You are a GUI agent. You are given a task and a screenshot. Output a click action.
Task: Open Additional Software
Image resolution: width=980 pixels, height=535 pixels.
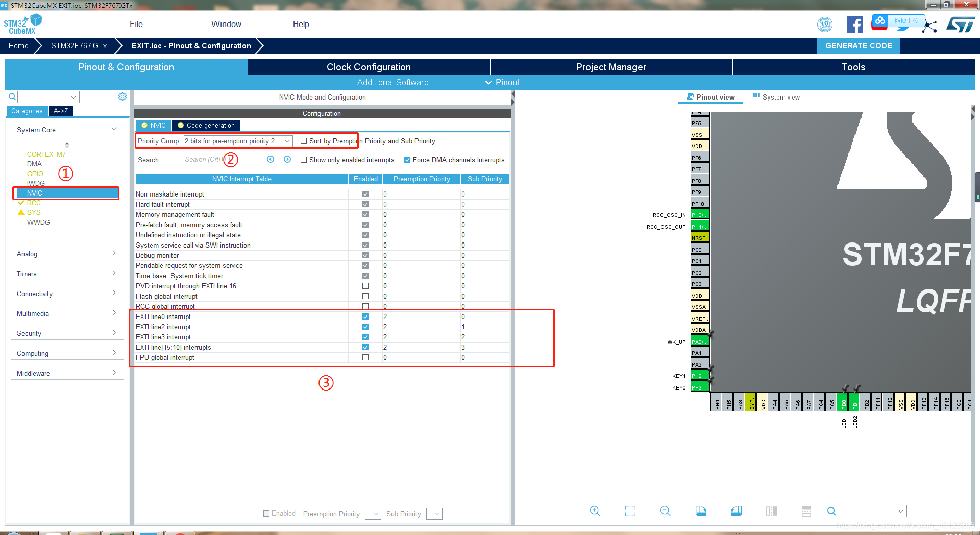(x=393, y=82)
